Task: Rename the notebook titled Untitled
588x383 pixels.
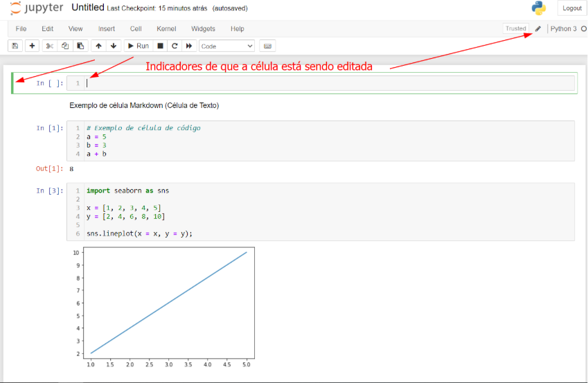Action: pos(88,8)
